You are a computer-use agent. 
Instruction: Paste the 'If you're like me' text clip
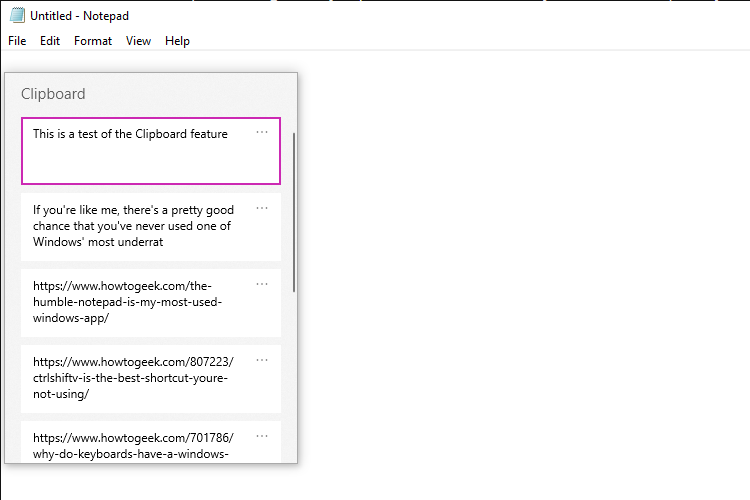pyautogui.click(x=151, y=227)
